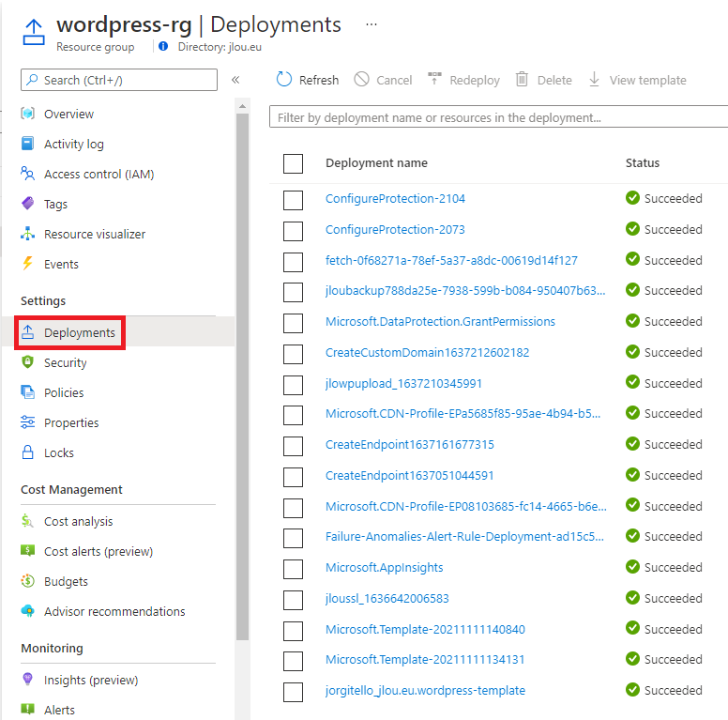Sort by the Deployment name column header
Screen dimensions: 728x720
click(376, 163)
